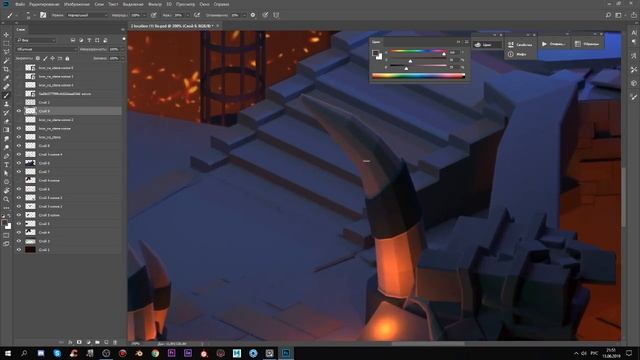Select the Clone Stamp tool

pyautogui.click(x=6, y=104)
